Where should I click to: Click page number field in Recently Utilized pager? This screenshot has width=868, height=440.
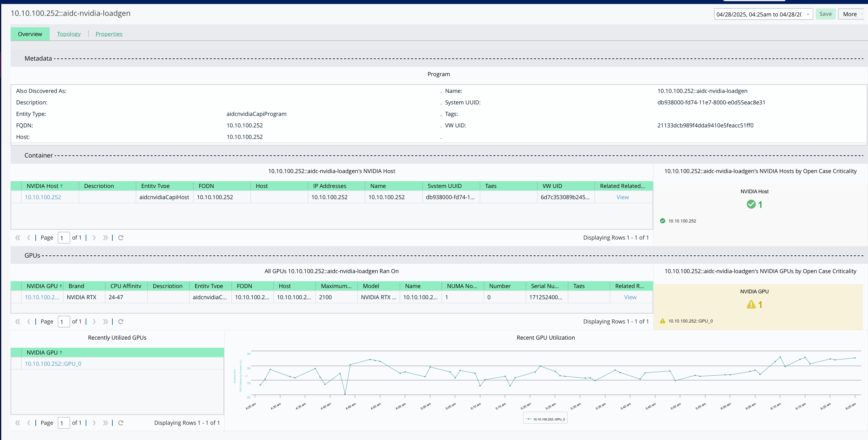click(x=64, y=423)
